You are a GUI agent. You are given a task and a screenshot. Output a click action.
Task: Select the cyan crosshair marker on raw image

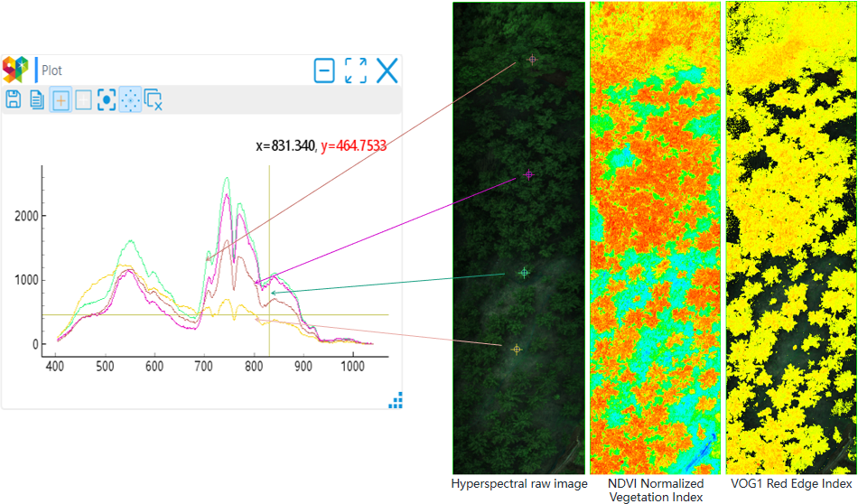(524, 273)
